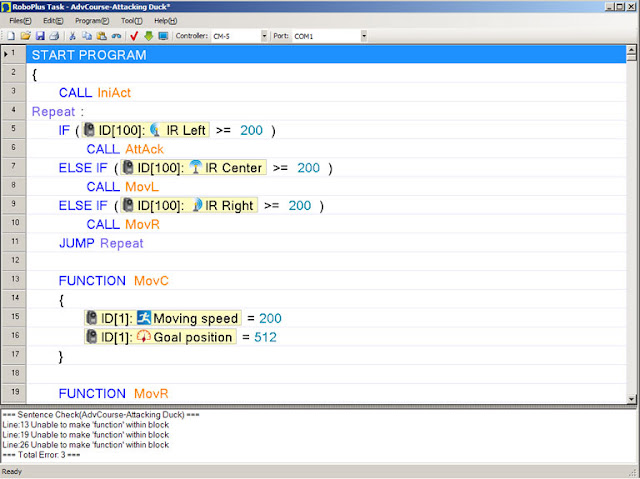
Task: Click line number 18 in the gutter
Action: [x=15, y=373]
